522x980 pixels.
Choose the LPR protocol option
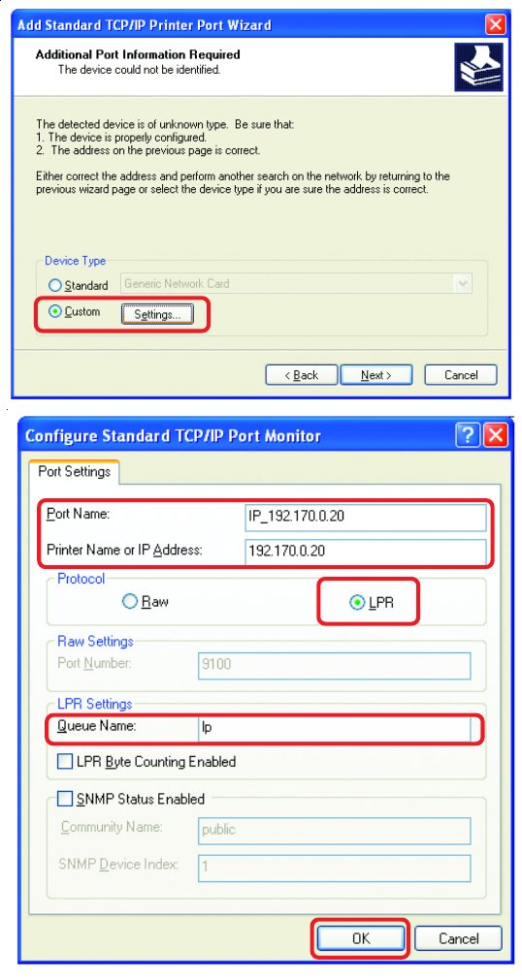tap(357, 603)
